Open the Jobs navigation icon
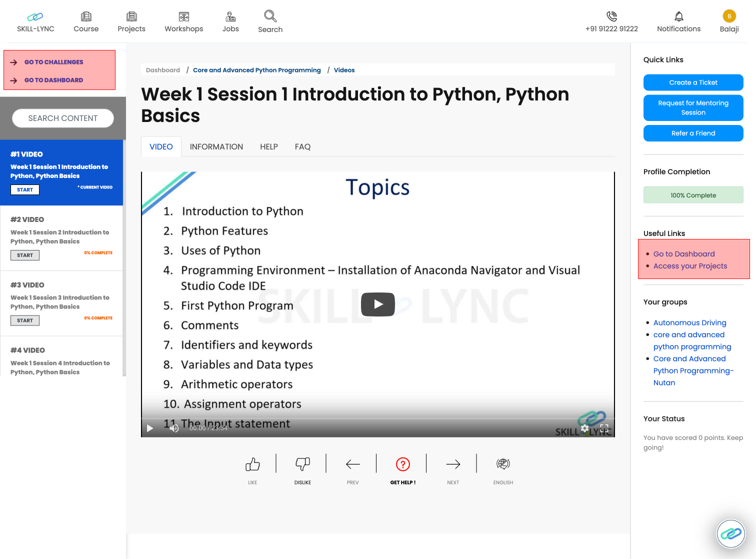Image resolution: width=756 pixels, height=559 pixels. (x=230, y=16)
